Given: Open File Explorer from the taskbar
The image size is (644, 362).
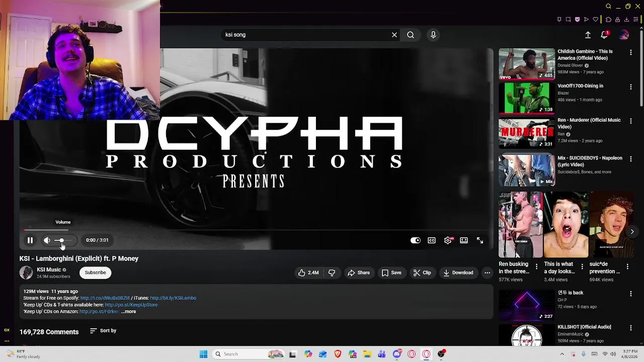Looking at the screenshot, I should [x=367, y=354].
